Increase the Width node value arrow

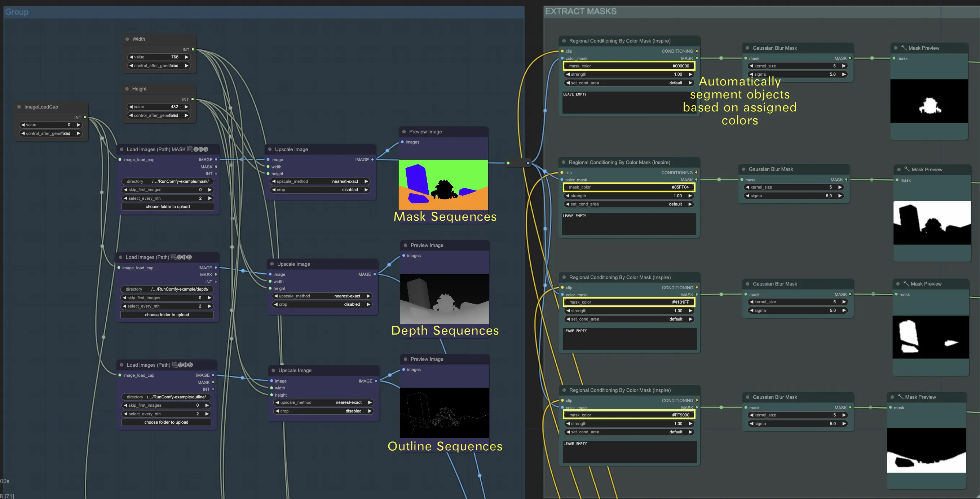pos(186,57)
